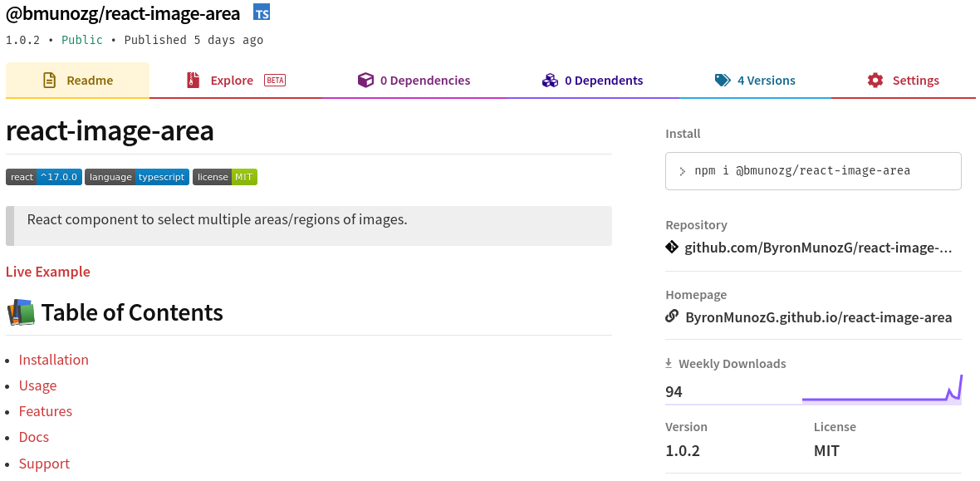Click the TypeScript TS badge next to package name
The image size is (980, 481).
click(x=261, y=12)
